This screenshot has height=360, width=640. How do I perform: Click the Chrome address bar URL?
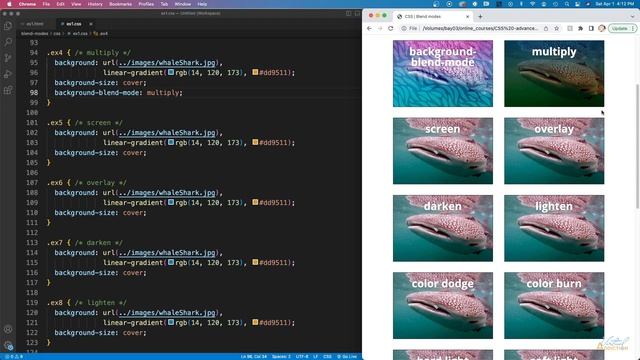pos(480,29)
